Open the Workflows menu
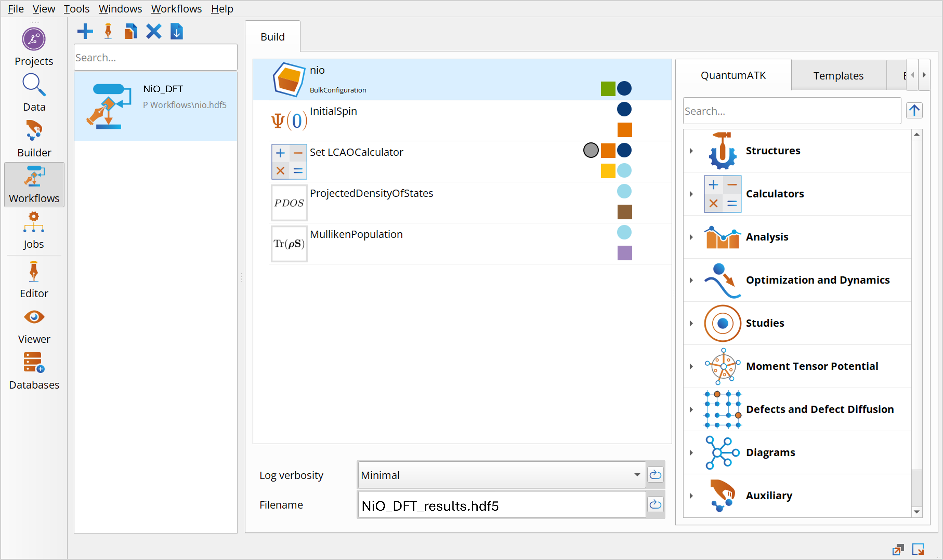Image resolution: width=943 pixels, height=560 pixels. pos(176,9)
